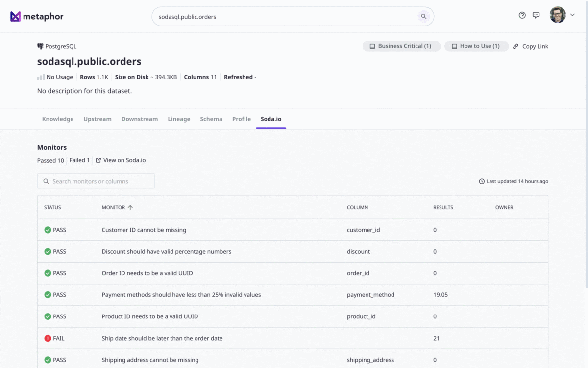
Task: Switch to the Profile tab
Action: point(242,119)
